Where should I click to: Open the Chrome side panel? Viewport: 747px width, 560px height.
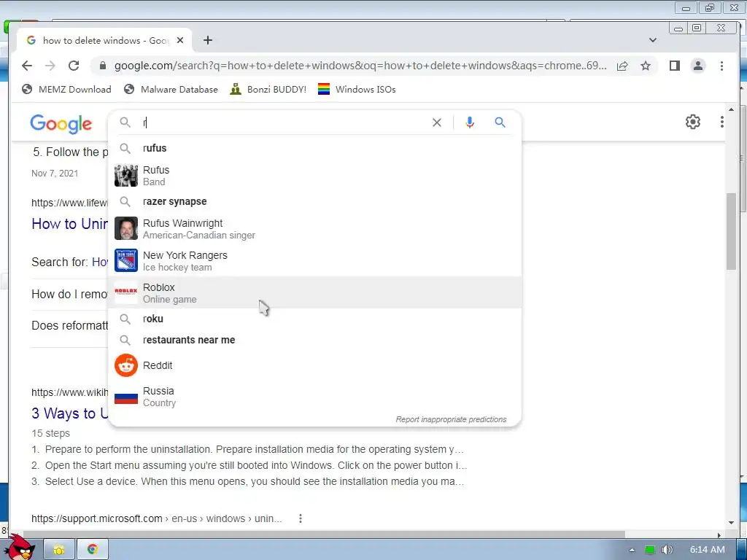pyautogui.click(x=675, y=66)
